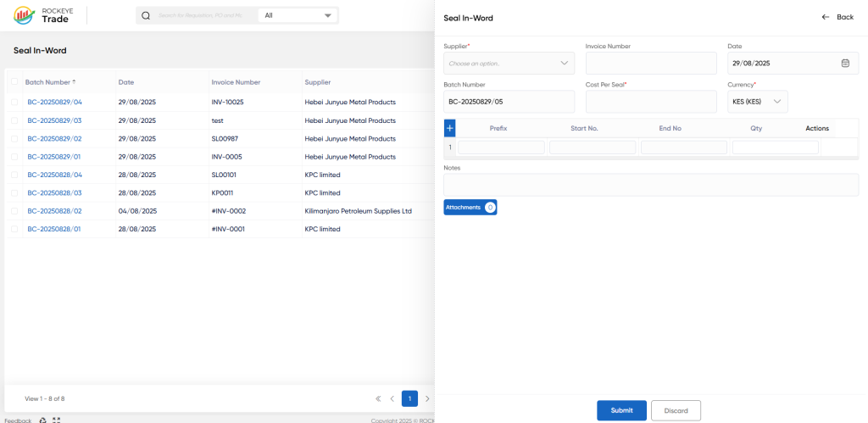Click the refresh icon in the footer
The height and width of the screenshot is (423, 868).
click(43, 420)
